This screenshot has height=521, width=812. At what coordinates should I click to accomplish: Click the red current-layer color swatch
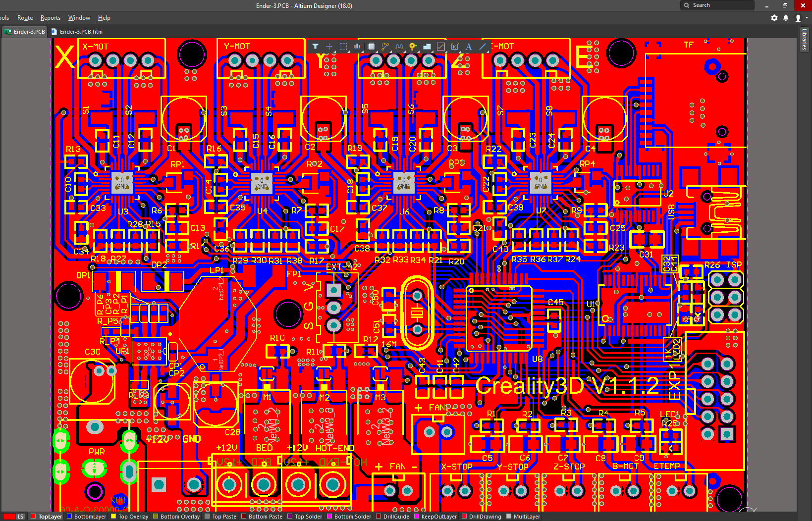pyautogui.click(x=9, y=517)
